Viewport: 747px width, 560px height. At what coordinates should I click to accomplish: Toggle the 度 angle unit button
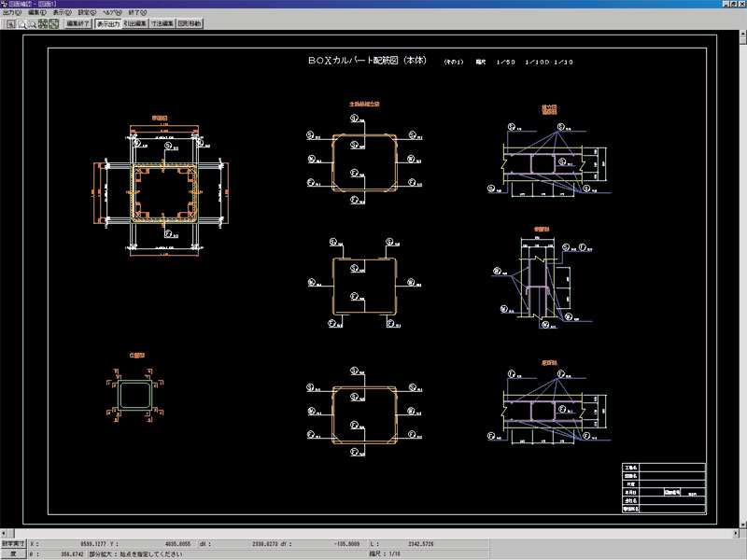[13, 553]
